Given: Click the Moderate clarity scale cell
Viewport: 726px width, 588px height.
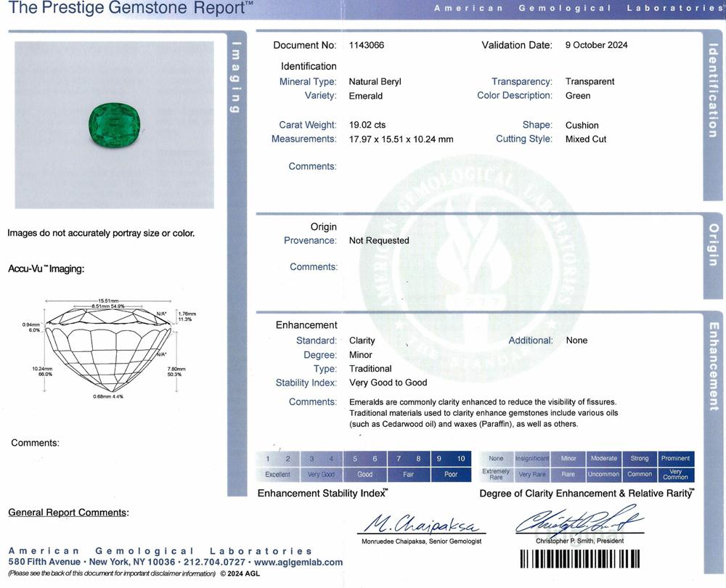Looking at the screenshot, I should [x=604, y=458].
